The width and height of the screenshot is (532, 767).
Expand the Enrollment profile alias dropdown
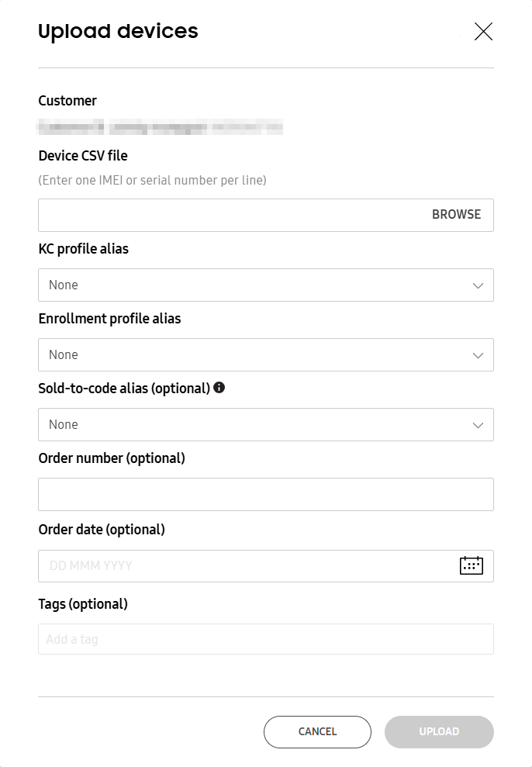pos(266,354)
